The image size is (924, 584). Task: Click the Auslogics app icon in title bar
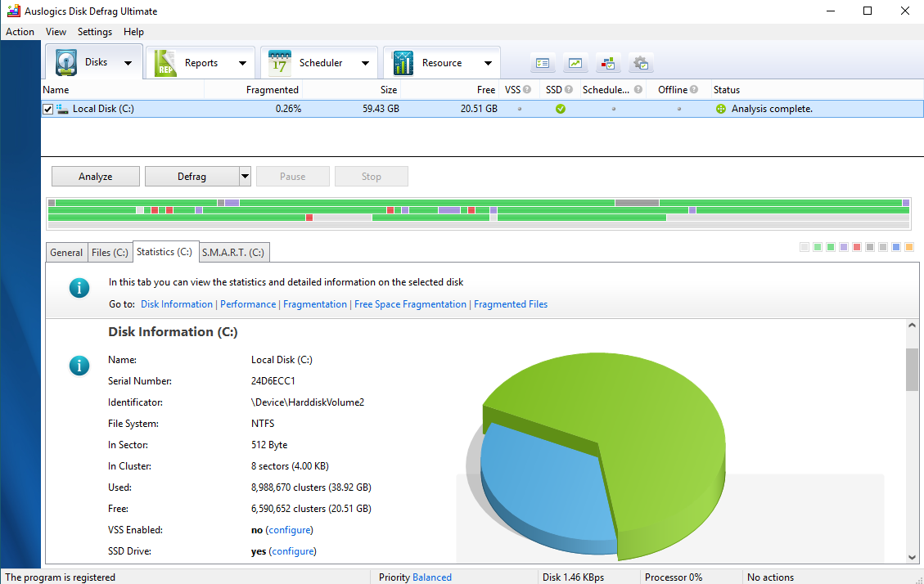pyautogui.click(x=13, y=11)
